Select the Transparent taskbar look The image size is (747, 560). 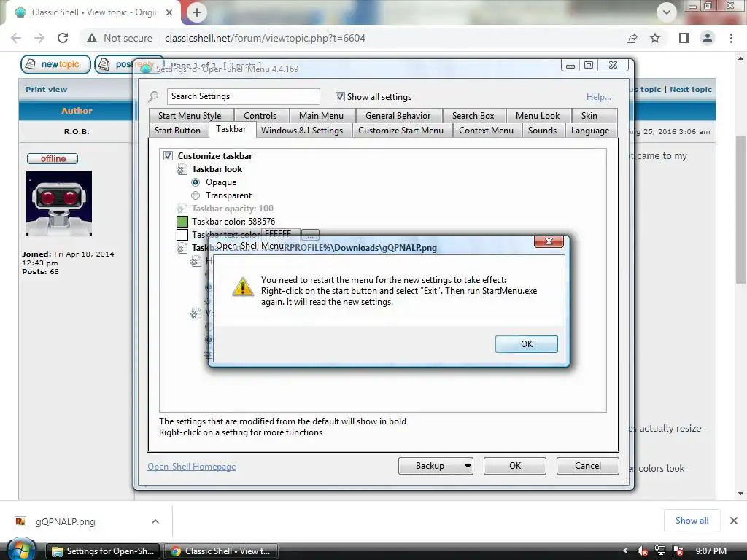click(196, 195)
